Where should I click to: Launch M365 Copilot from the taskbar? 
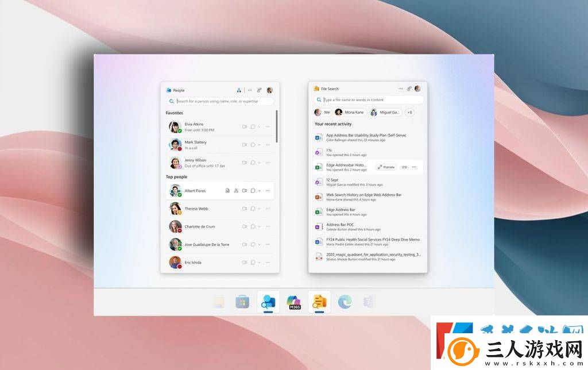[x=294, y=302]
